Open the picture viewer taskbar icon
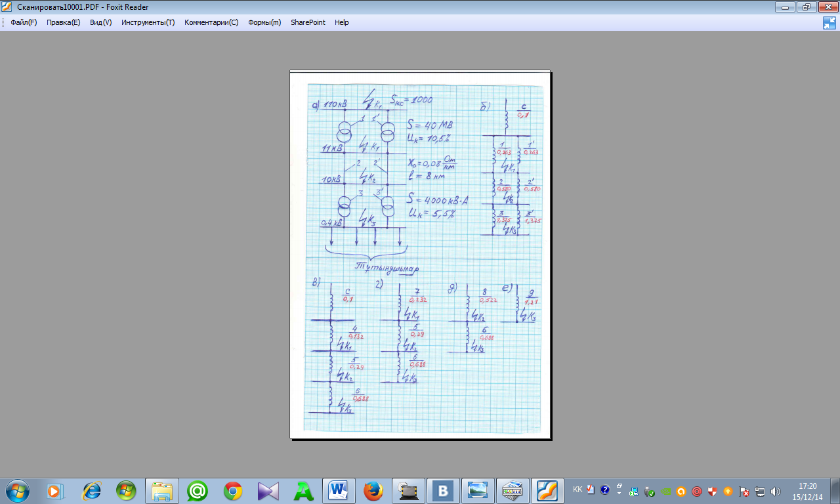This screenshot has width=840, height=504. 478,490
